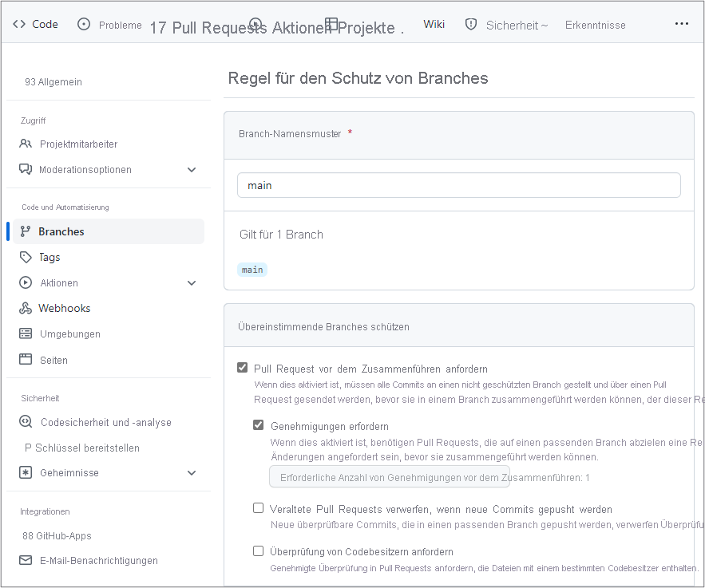Click the Branches git-branch icon
The height and width of the screenshot is (588, 705).
26,231
